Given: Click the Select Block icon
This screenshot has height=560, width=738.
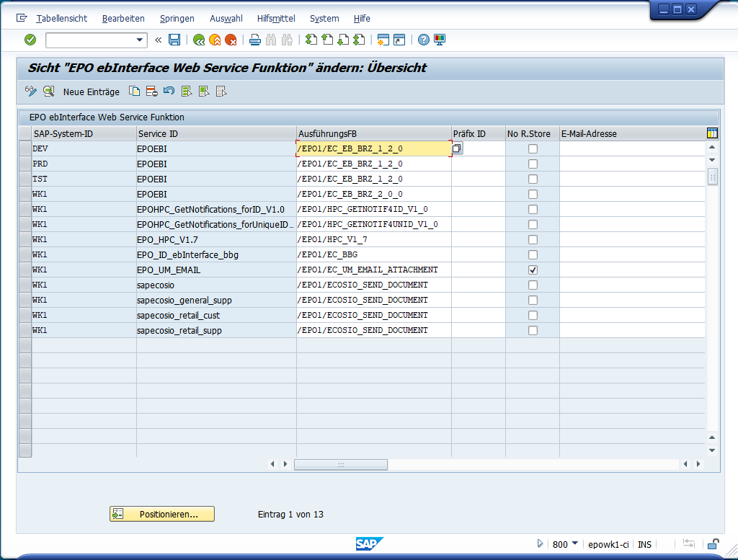Looking at the screenshot, I should [204, 92].
